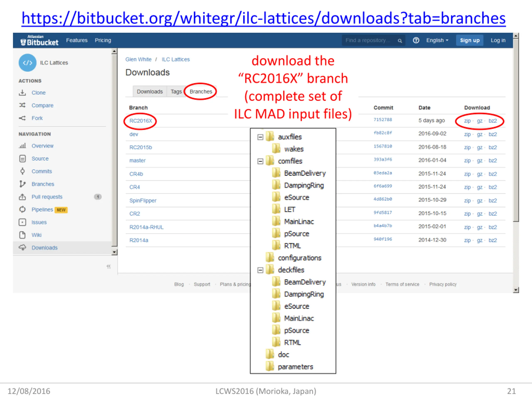The height and width of the screenshot is (399, 532).
Task: Click the auxfiles folder icon
Action: (270, 137)
